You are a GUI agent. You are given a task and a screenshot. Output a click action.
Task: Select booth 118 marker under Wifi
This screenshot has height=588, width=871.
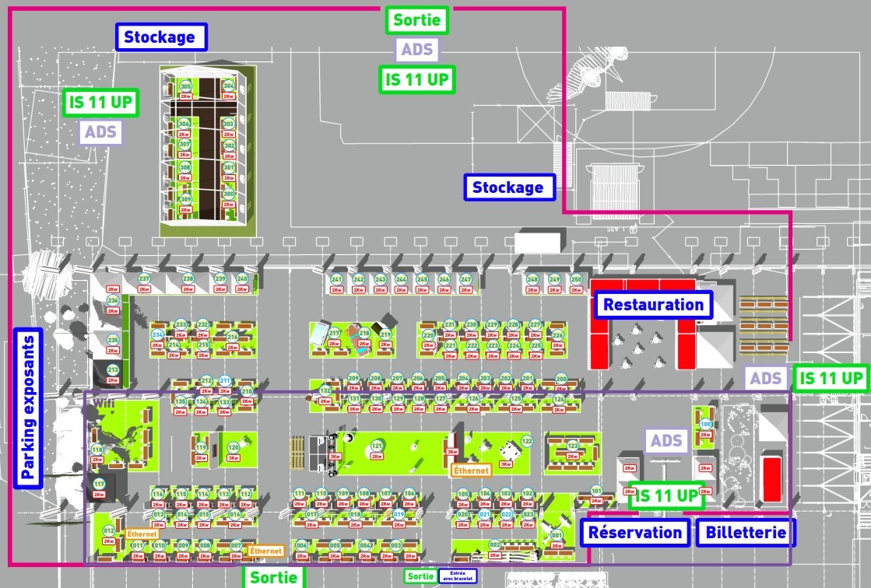(97, 450)
